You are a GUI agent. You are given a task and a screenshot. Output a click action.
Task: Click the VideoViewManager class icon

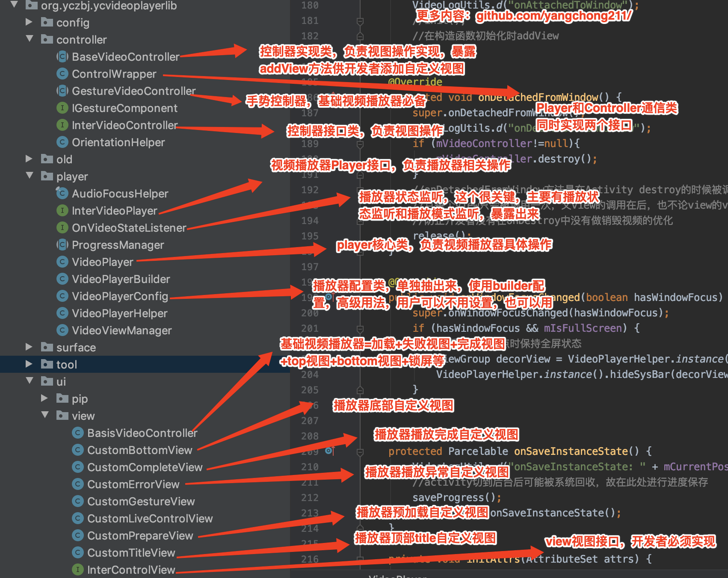coord(62,330)
